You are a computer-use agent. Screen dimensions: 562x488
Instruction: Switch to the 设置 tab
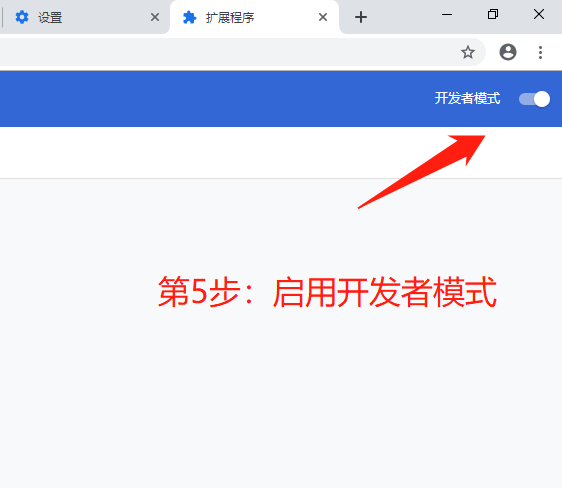coord(84,17)
